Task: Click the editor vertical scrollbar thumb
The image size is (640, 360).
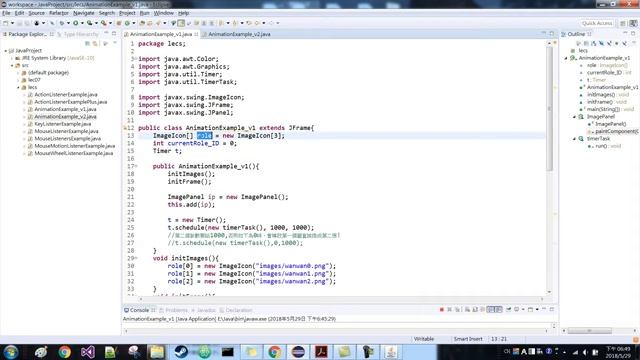Action: point(549,108)
